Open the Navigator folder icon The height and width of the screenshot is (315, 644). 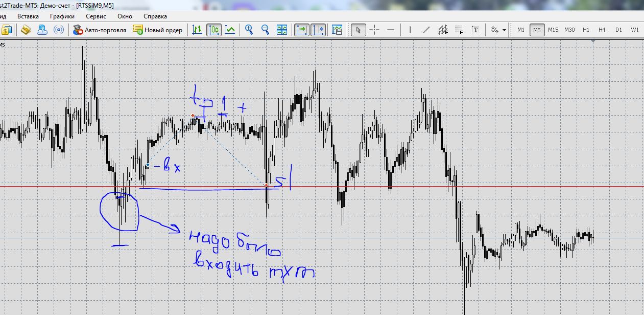tap(26, 30)
